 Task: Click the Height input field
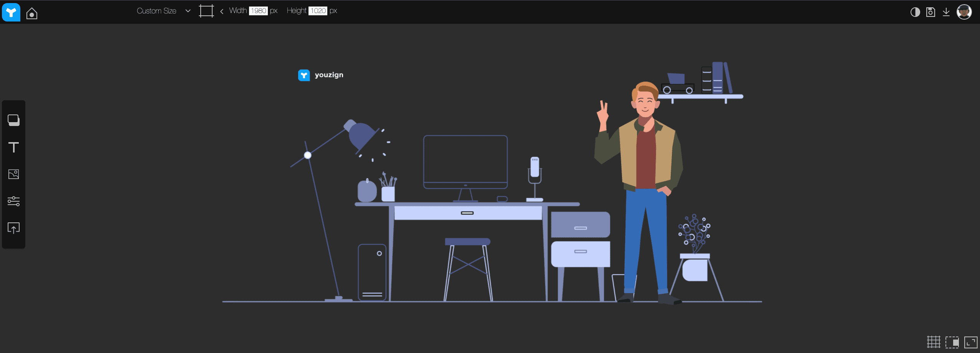click(318, 11)
